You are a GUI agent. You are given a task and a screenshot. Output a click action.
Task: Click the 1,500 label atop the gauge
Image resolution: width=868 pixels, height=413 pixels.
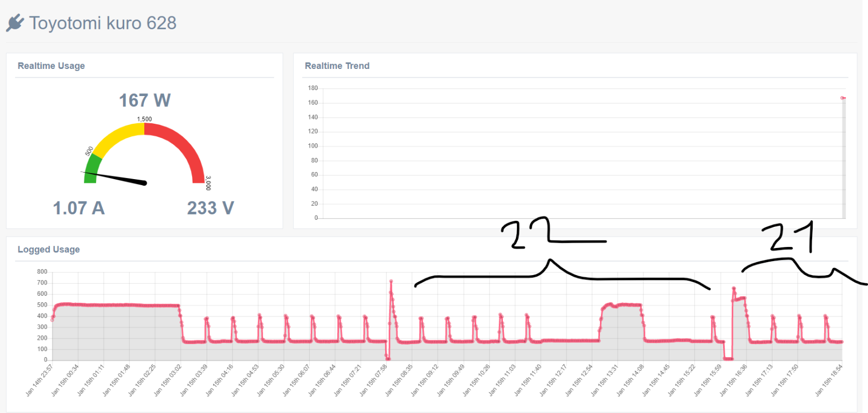tap(144, 119)
